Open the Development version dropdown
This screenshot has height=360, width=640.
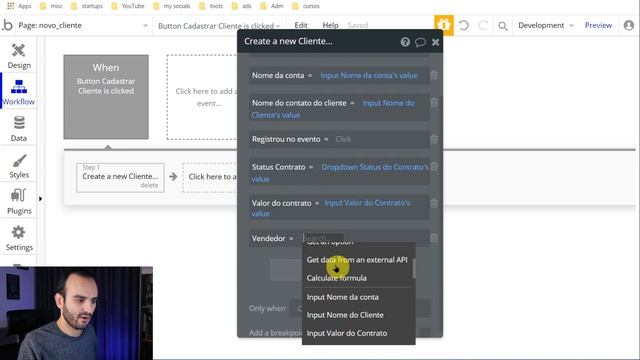(x=546, y=25)
